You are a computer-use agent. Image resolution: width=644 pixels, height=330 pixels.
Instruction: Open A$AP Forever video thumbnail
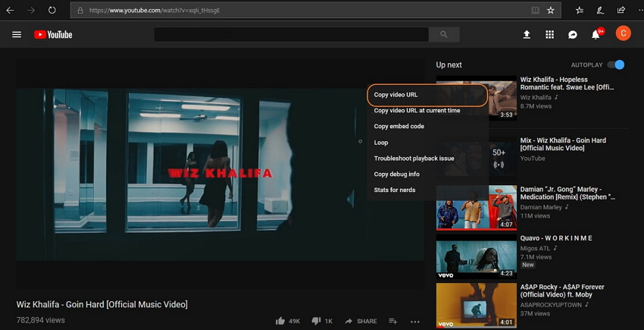click(x=477, y=305)
